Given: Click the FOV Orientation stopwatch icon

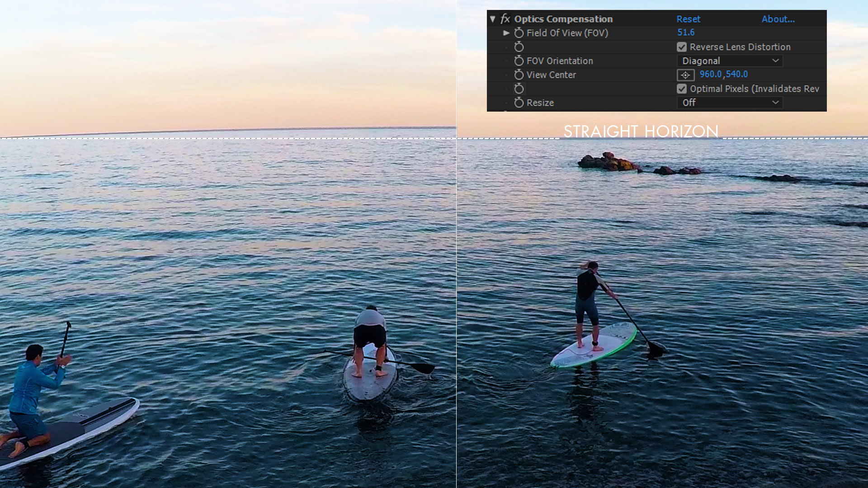Looking at the screenshot, I should point(519,61).
